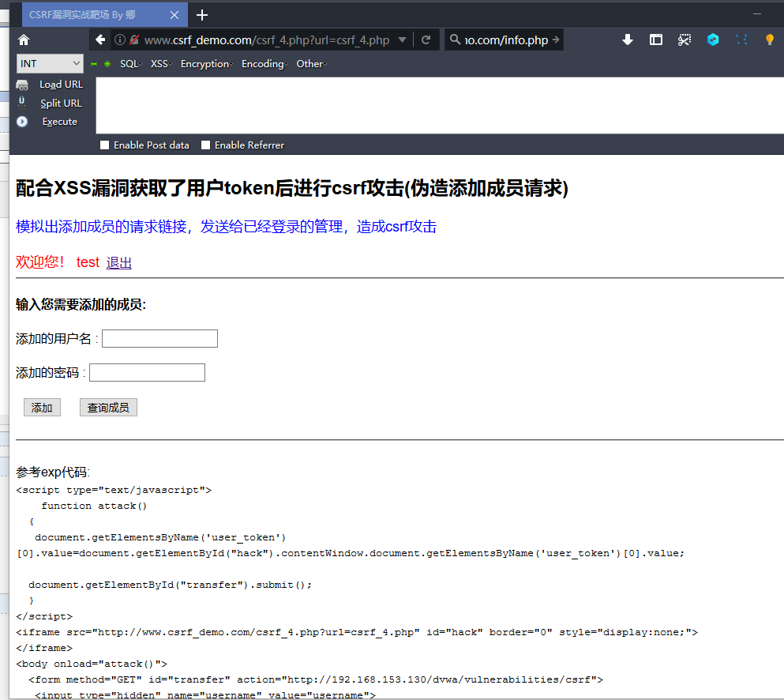Select the CSRF漏洞实战靶场 tab
The width and height of the screenshot is (784, 700).
[95, 14]
